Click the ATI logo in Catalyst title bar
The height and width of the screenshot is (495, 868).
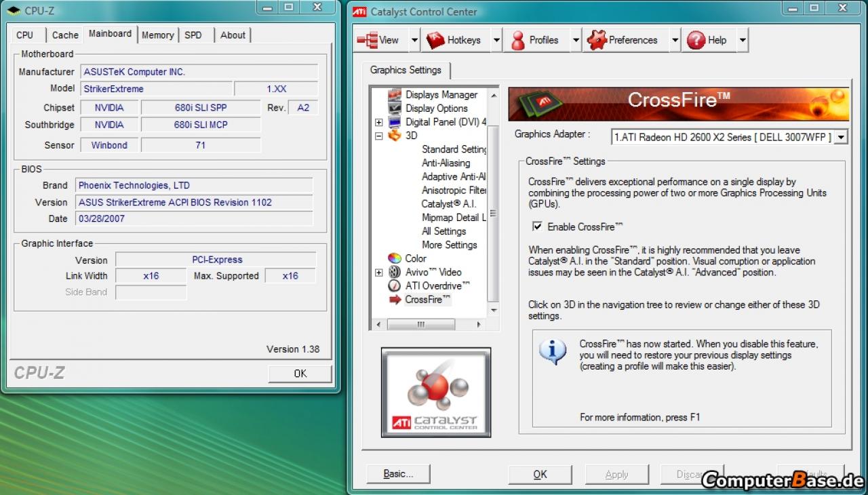[360, 12]
